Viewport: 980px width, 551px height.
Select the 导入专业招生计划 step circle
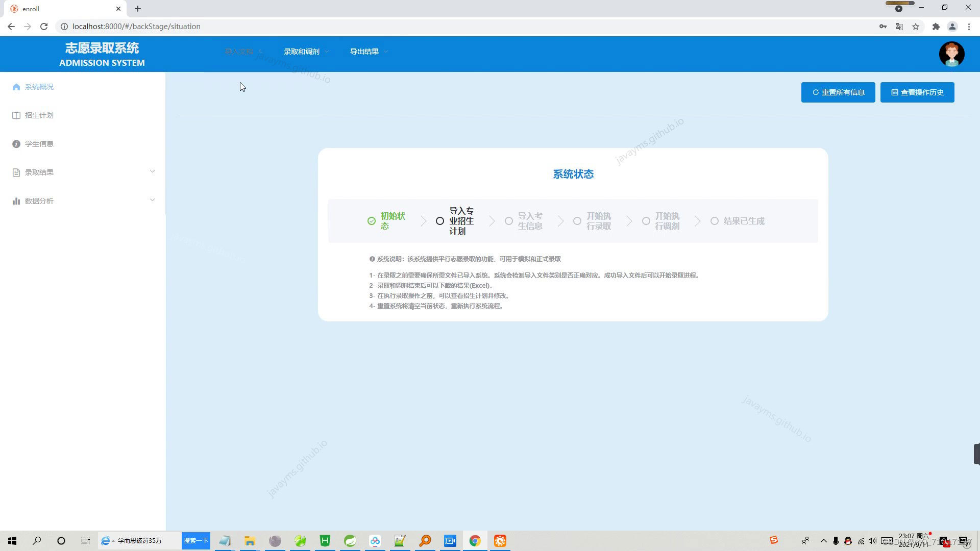440,221
